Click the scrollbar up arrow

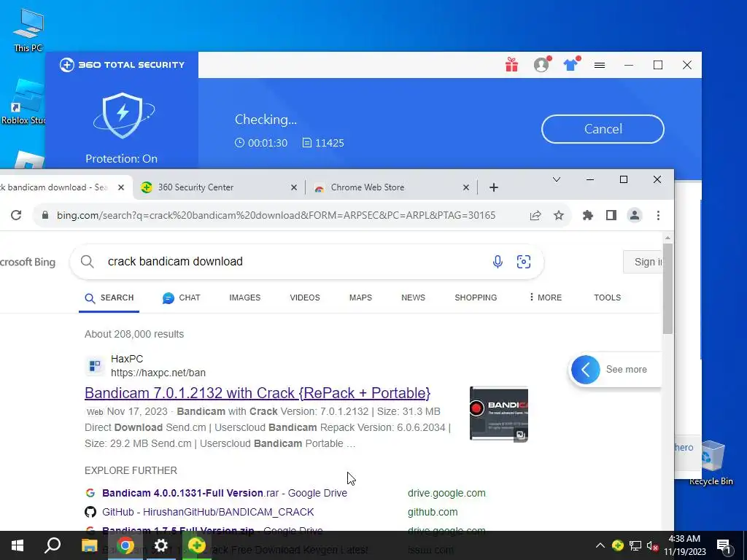click(667, 237)
